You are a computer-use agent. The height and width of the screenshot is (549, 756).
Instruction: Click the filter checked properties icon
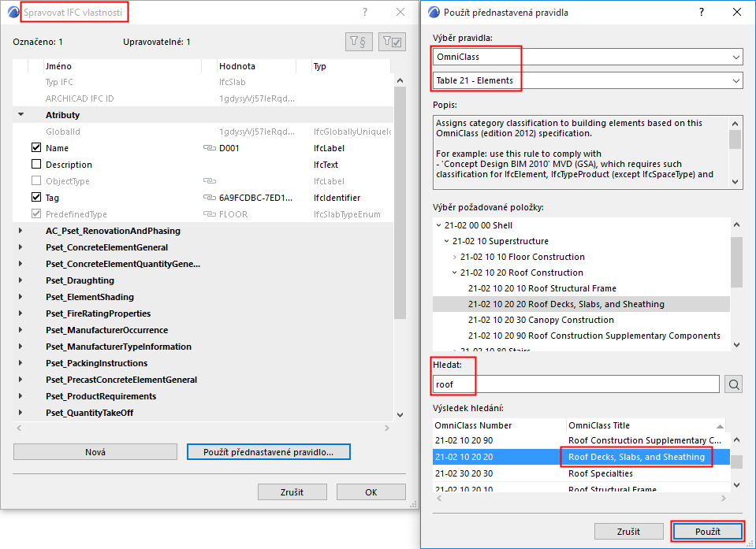tap(392, 42)
